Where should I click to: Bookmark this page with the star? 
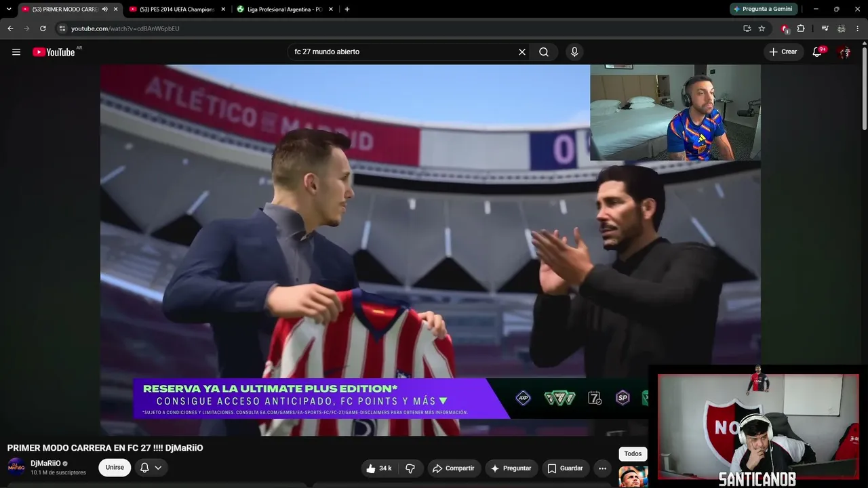click(762, 28)
